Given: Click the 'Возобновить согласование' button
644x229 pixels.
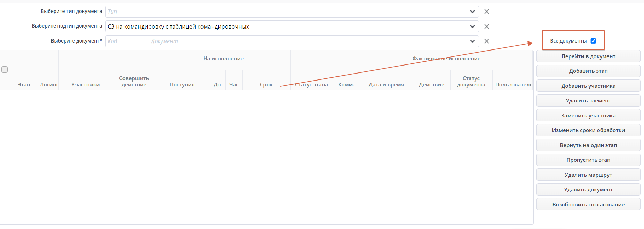Looking at the screenshot, I should [588, 204].
